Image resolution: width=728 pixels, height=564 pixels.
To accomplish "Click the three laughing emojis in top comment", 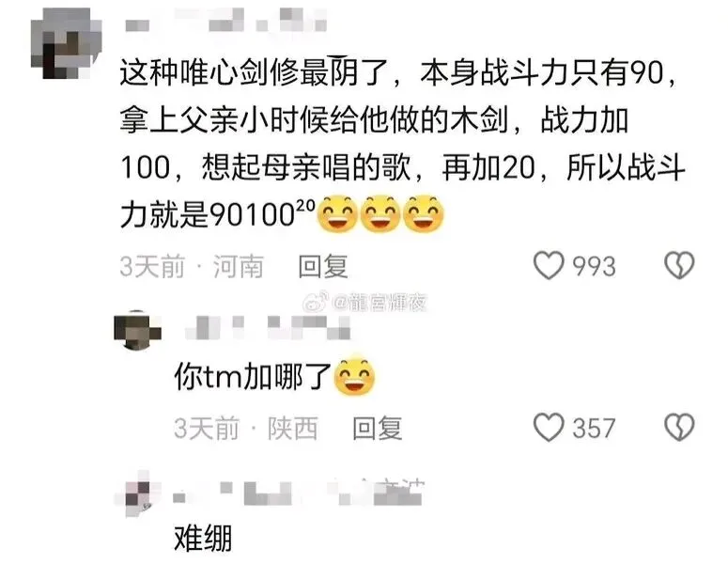I will (380, 213).
